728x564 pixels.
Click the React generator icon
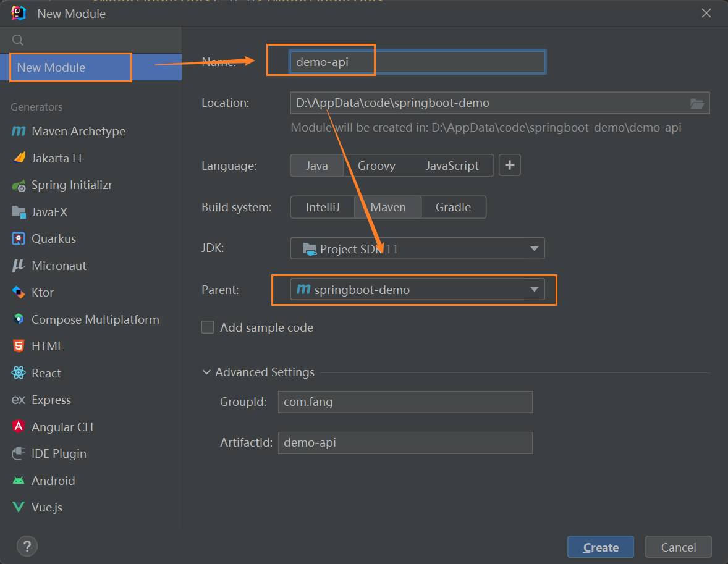[19, 373]
